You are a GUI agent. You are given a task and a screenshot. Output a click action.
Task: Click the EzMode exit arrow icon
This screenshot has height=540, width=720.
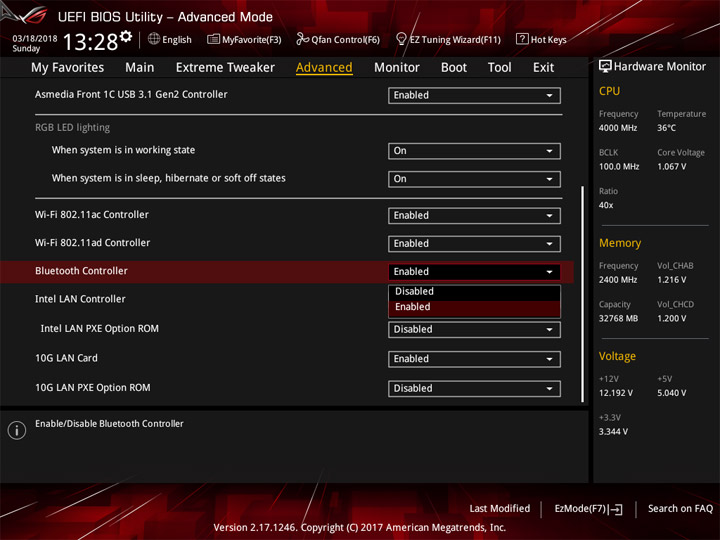tap(616, 509)
